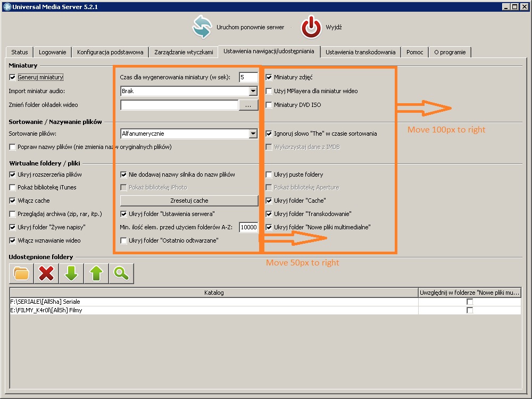532x399 pixels.
Task: Click the Katalog column header
Action: pos(214,293)
